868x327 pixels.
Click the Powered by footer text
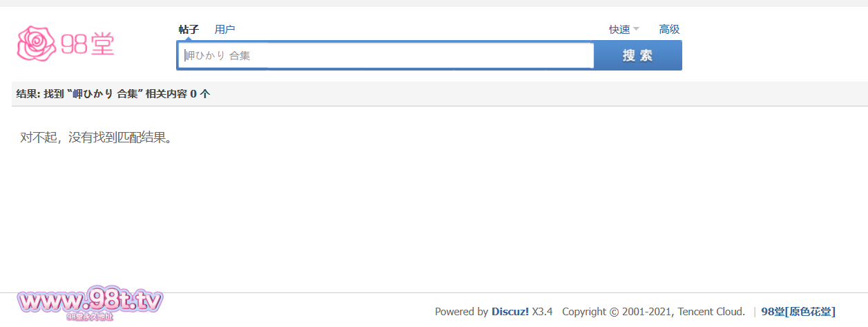tap(461, 312)
